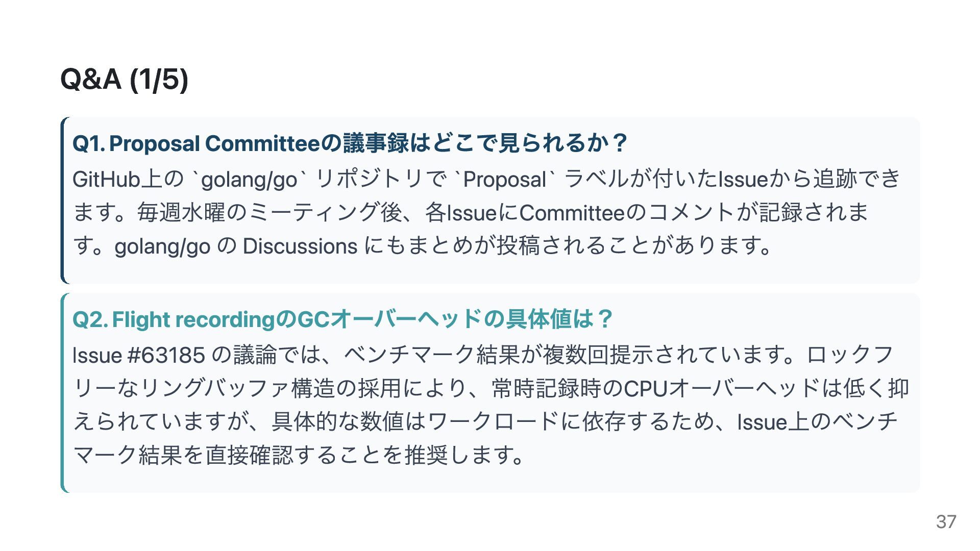Screen dimensions: 980x551
Task: Click the Q2 answer card body
Action: click(x=490, y=393)
